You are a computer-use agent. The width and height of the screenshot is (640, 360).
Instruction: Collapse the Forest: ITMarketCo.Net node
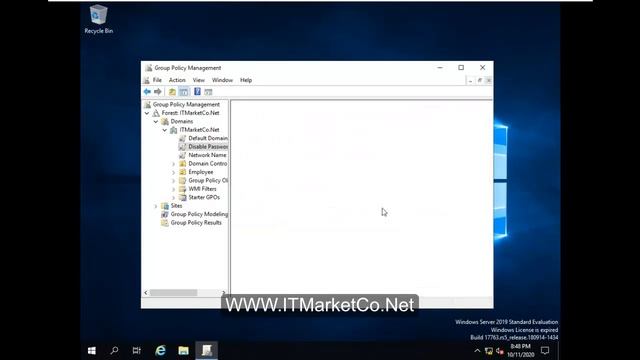tap(147, 113)
